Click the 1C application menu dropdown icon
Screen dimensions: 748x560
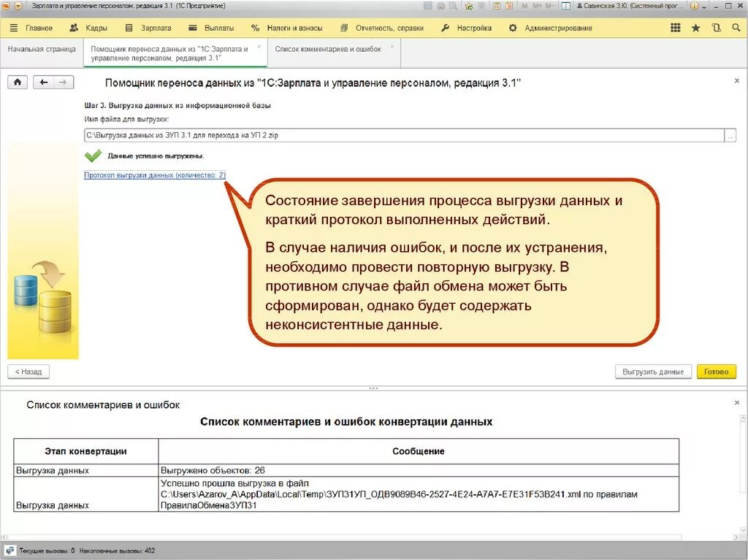18,6
